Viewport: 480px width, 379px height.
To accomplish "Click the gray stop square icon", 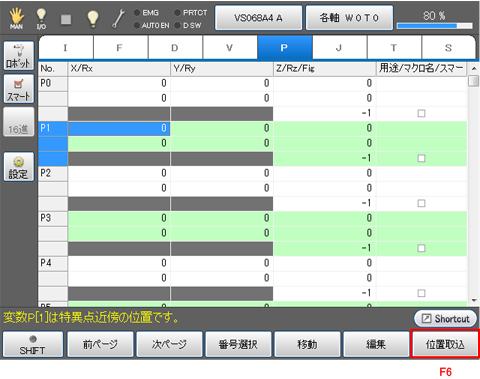I will coord(66,19).
